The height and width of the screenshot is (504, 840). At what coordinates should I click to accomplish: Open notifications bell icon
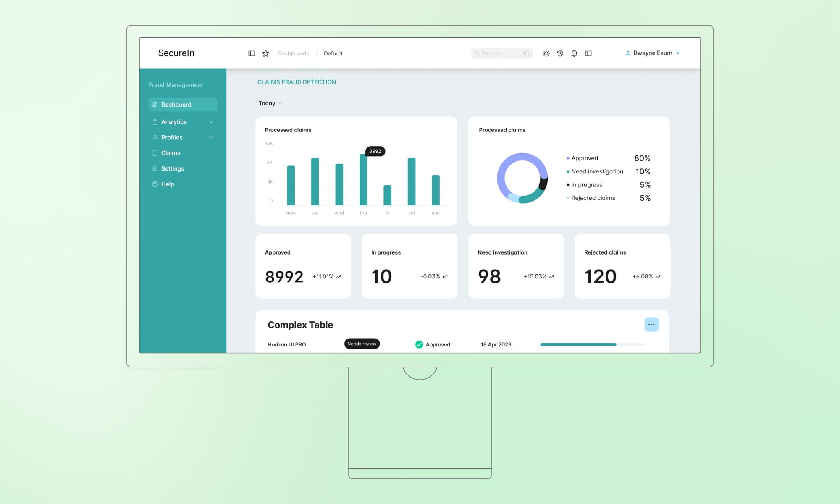(574, 53)
